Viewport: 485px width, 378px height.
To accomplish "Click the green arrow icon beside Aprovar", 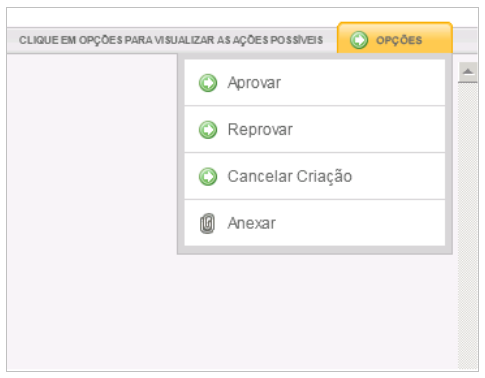I will click(208, 83).
